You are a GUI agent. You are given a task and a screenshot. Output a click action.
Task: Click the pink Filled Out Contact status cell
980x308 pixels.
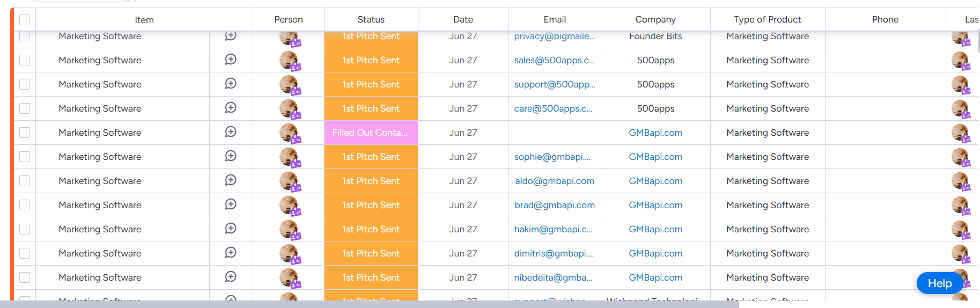[x=371, y=133]
